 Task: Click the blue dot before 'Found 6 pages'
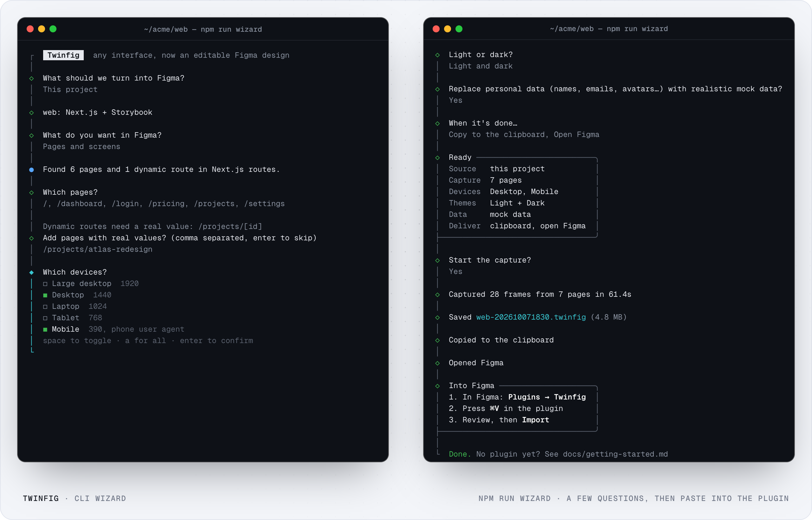point(31,170)
